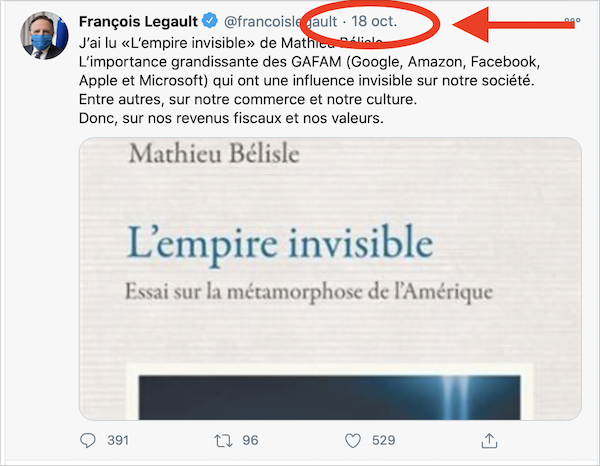Retweet the post using the retweet icon

click(x=223, y=440)
